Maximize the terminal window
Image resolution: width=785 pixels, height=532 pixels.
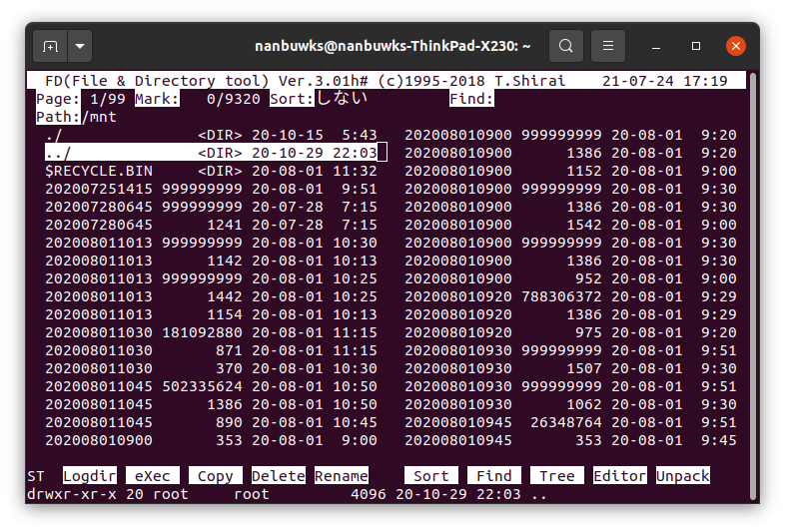tap(696, 46)
